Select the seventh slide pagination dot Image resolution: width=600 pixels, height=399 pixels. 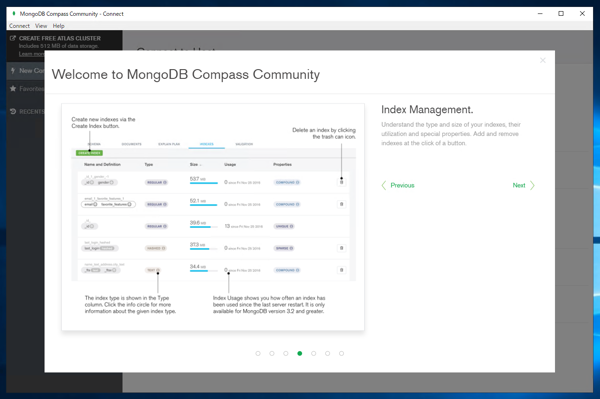[341, 353]
